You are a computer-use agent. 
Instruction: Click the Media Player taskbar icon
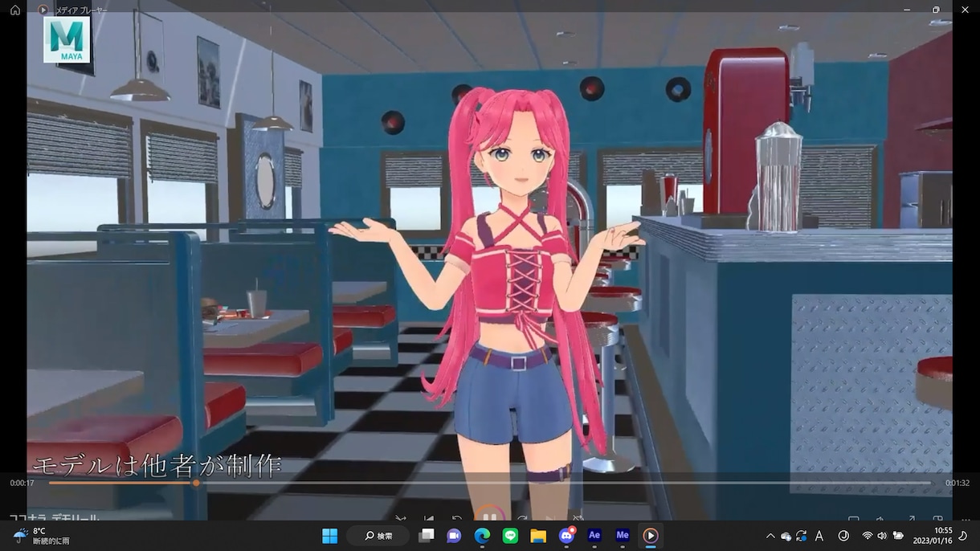pyautogui.click(x=651, y=536)
